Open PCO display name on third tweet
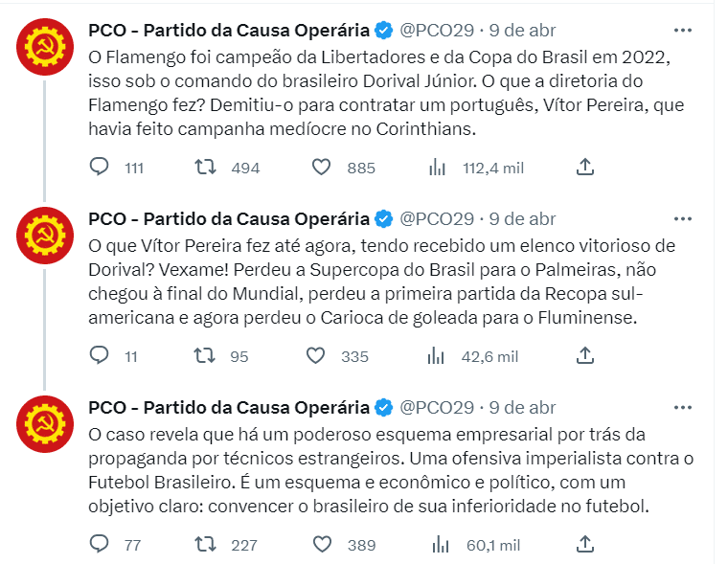This screenshot has width=728, height=564. coord(229,408)
